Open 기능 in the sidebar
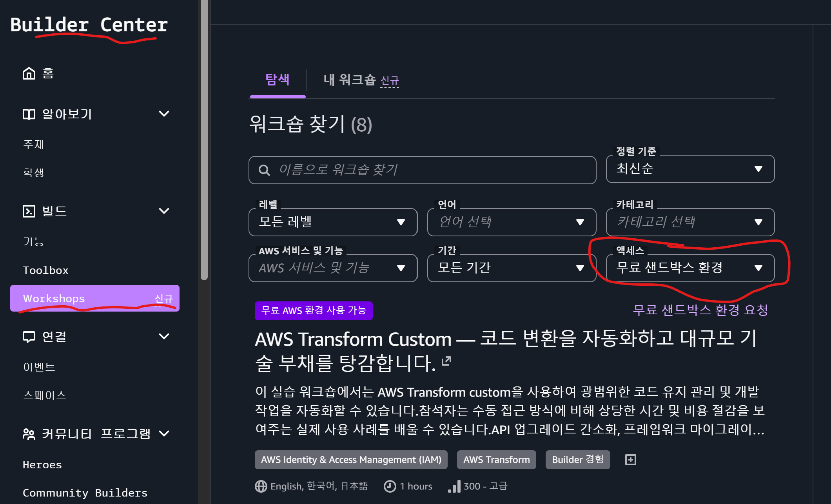This screenshot has height=504, width=831. pyautogui.click(x=34, y=241)
